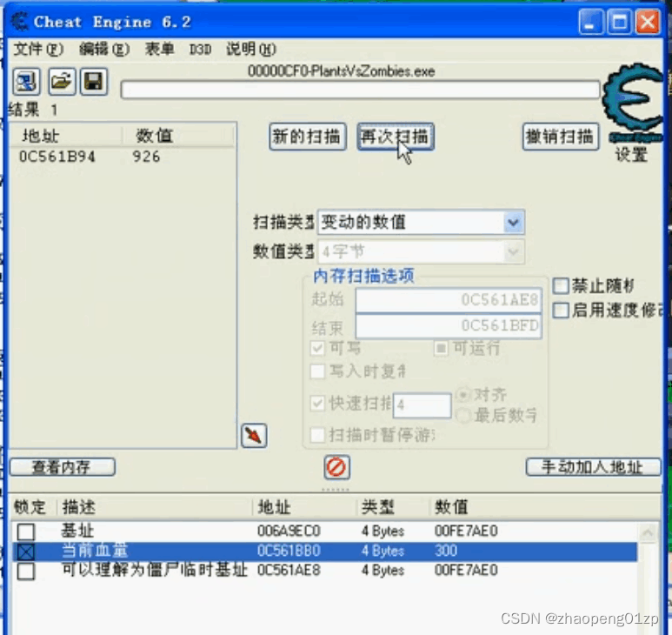Image resolution: width=672 pixels, height=635 pixels.
Task: Click the address list scrollbar up arrow
Action: click(x=648, y=533)
